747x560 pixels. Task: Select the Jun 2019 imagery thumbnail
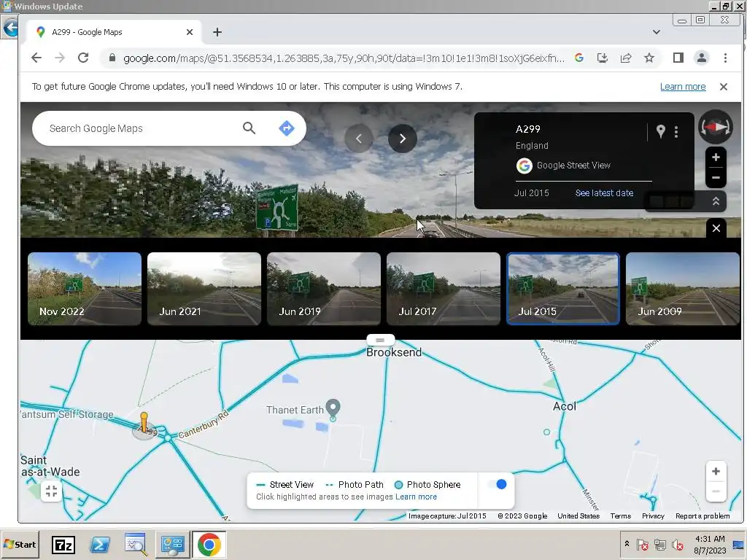coord(324,289)
